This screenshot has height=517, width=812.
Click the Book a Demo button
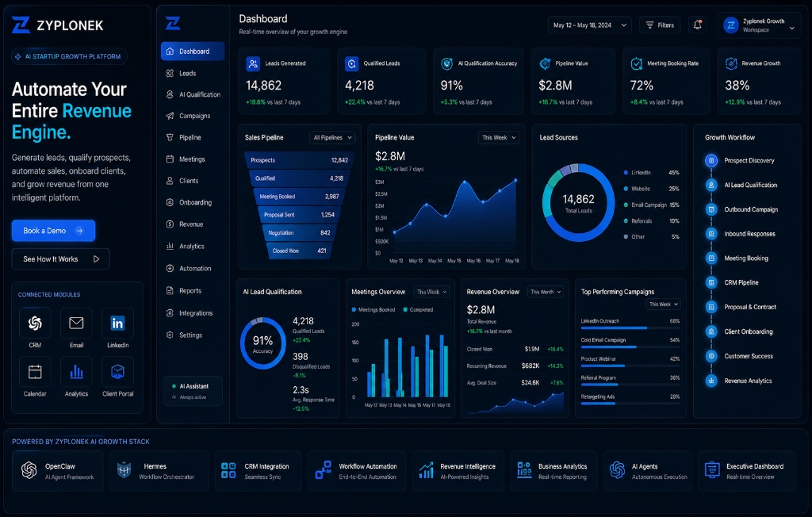coord(53,231)
